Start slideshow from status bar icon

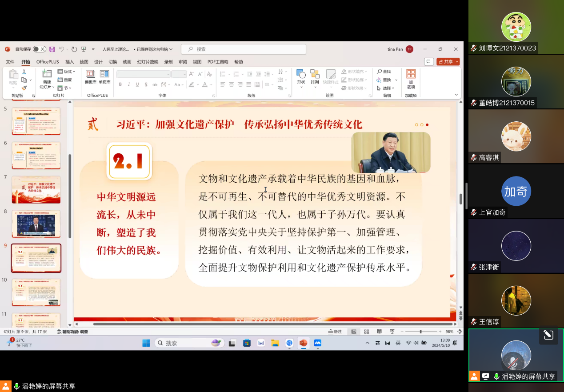(392, 332)
